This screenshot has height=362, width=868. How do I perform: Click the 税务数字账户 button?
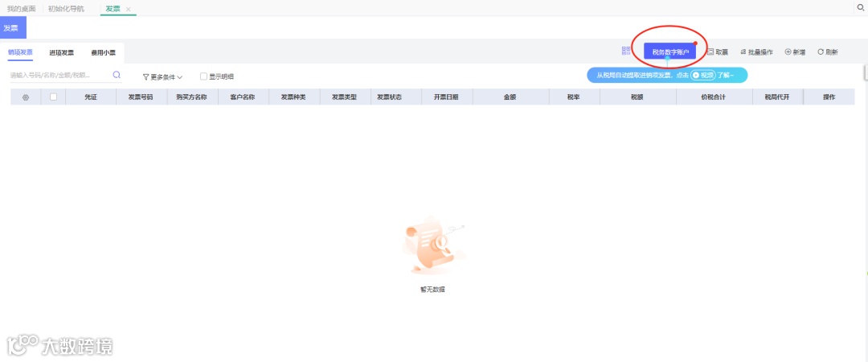point(669,52)
